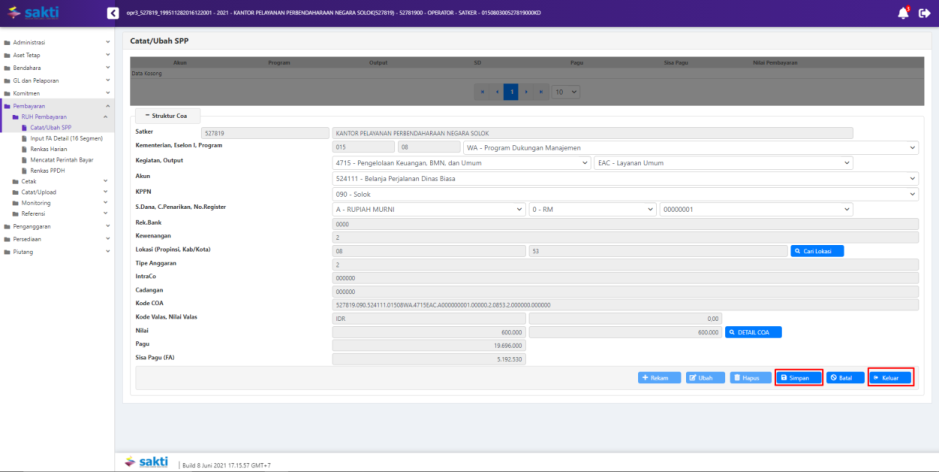Open rows-per-page dropdown showing 10

pyautogui.click(x=566, y=91)
